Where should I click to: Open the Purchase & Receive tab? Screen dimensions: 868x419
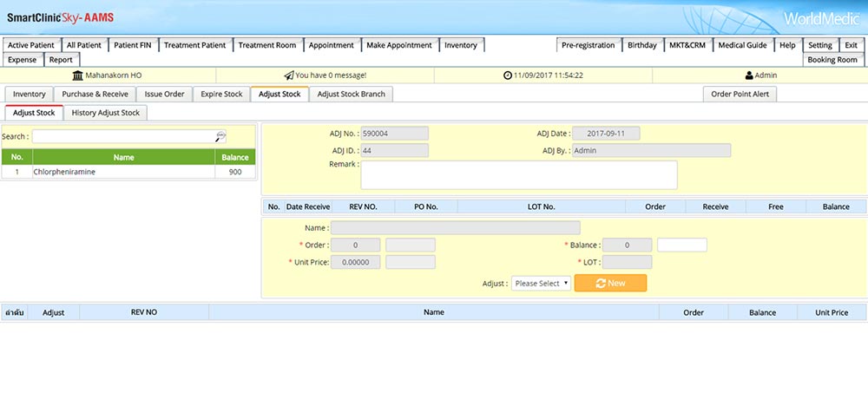[95, 94]
